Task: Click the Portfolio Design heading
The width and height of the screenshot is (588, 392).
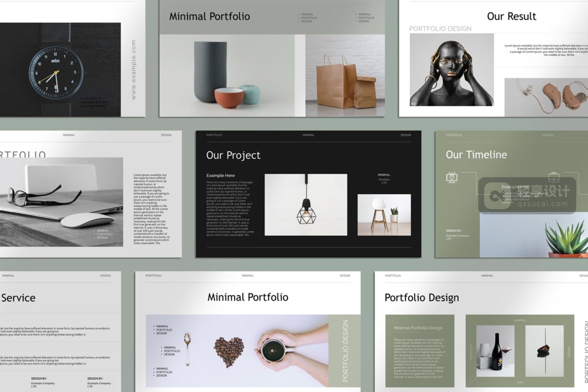Action: (422, 298)
